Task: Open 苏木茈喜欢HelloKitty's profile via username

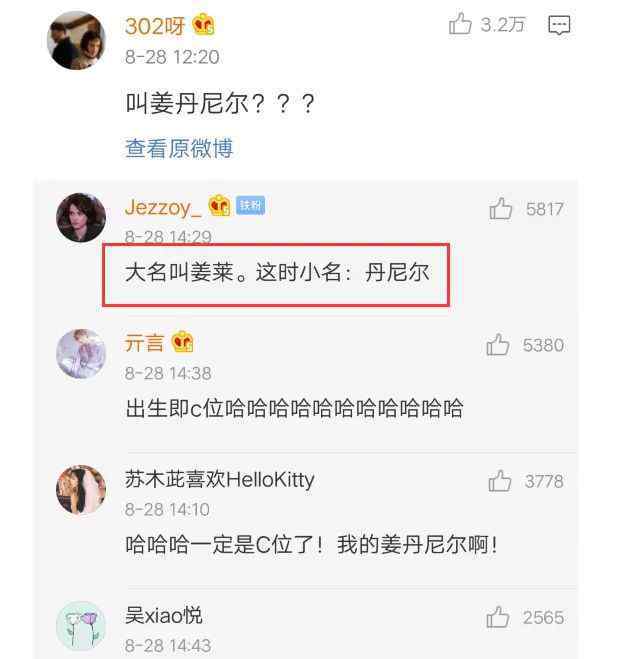Action: (219, 480)
